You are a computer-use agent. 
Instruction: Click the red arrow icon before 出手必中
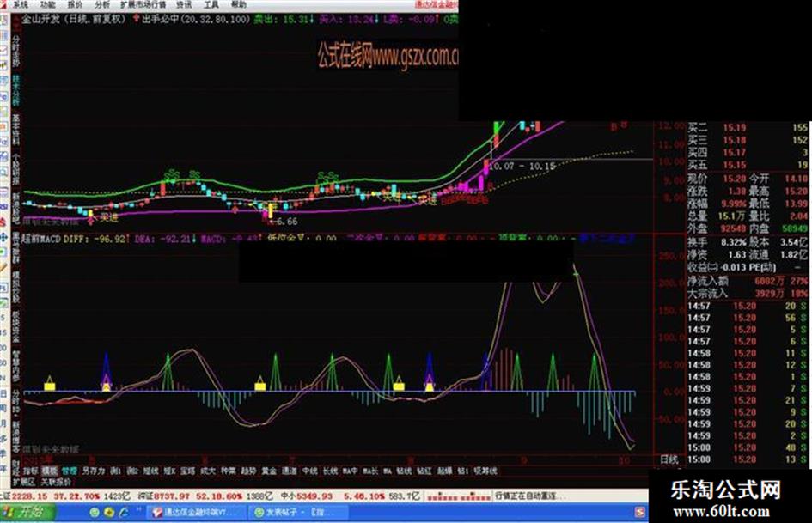tap(137, 19)
